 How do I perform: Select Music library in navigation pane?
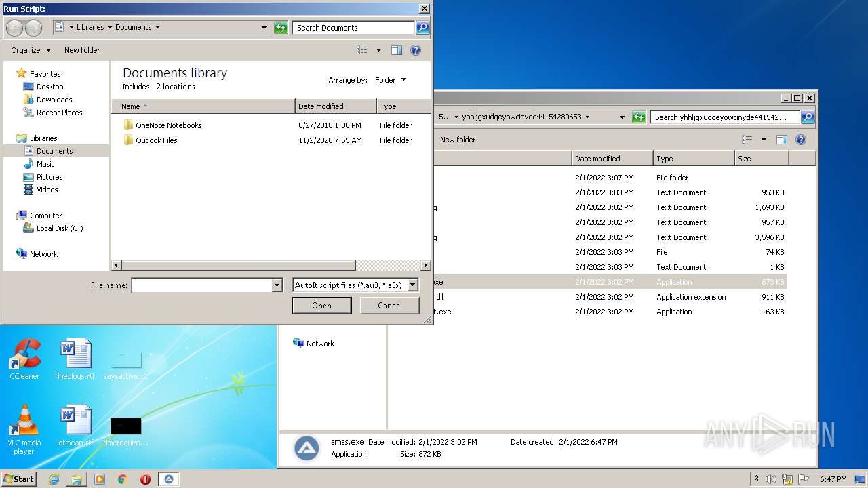(x=45, y=164)
